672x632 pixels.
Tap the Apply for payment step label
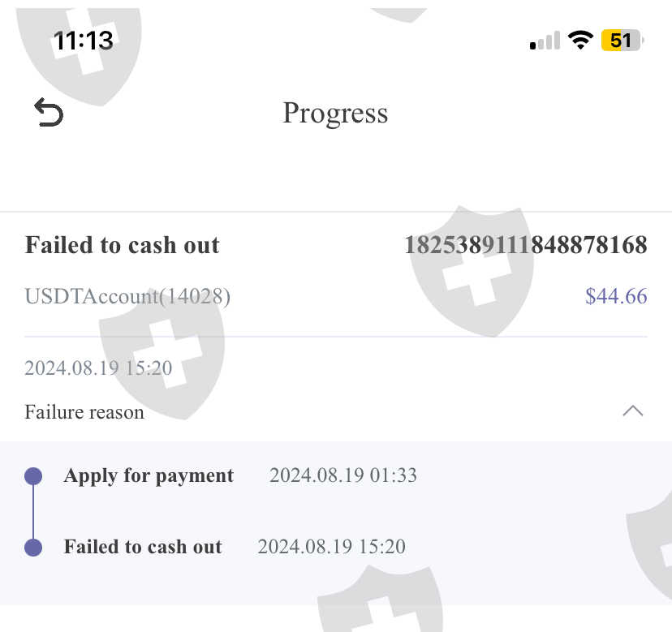[149, 475]
